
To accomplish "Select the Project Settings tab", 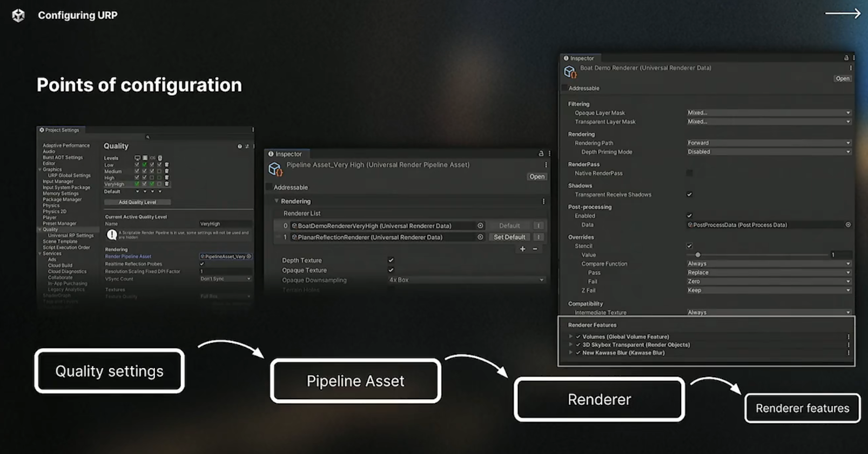I will coord(59,130).
